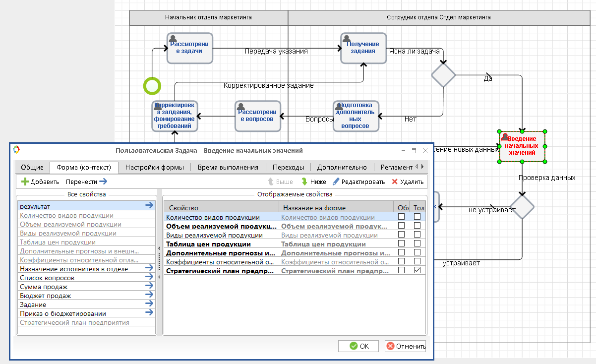Select the Ясна ли задача gateway diamond

pyautogui.click(x=443, y=75)
